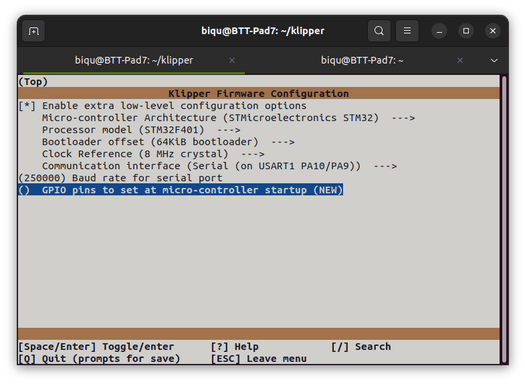Close the biqu@BTT-Pad7: ~ tab
The image size is (525, 384).
[460, 60]
